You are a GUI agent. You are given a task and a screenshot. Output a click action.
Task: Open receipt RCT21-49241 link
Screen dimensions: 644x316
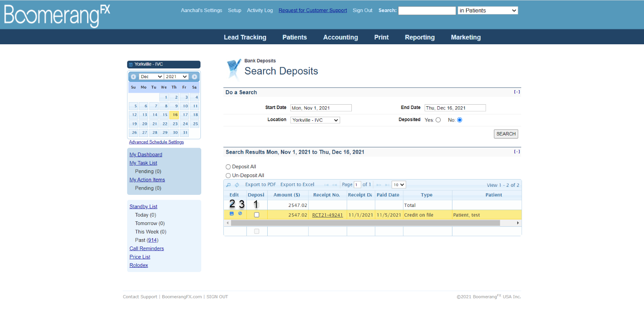[x=327, y=215]
